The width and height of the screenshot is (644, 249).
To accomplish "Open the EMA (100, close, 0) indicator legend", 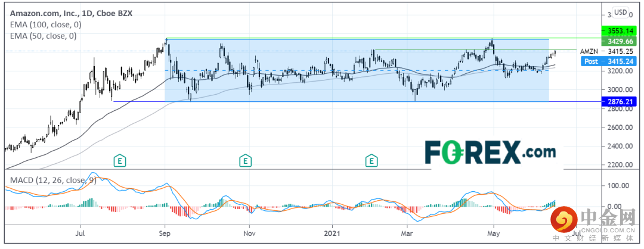I will click(x=45, y=24).
